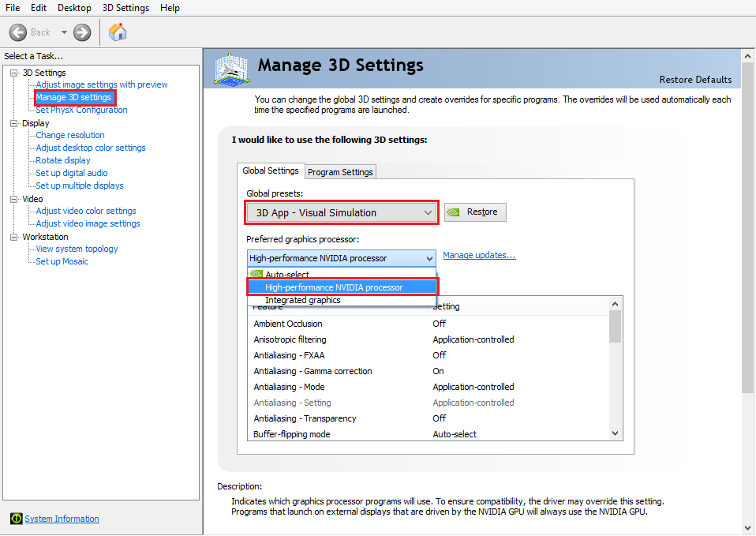Collapse the Workstation tree node
The width and height of the screenshot is (756, 536).
point(14,237)
